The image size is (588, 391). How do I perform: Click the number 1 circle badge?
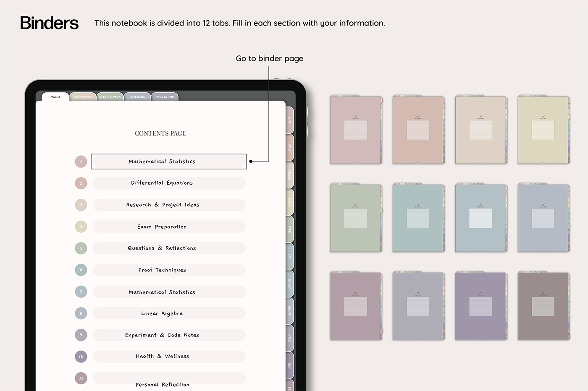click(x=81, y=162)
